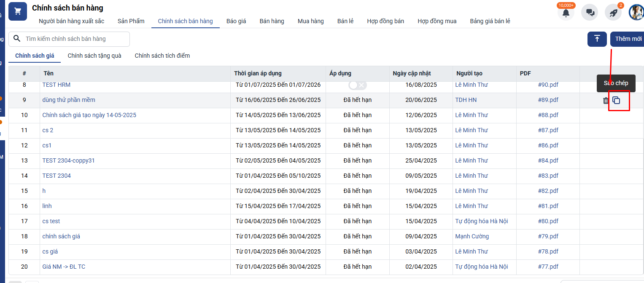Click the search magnifier icon

pos(17,39)
